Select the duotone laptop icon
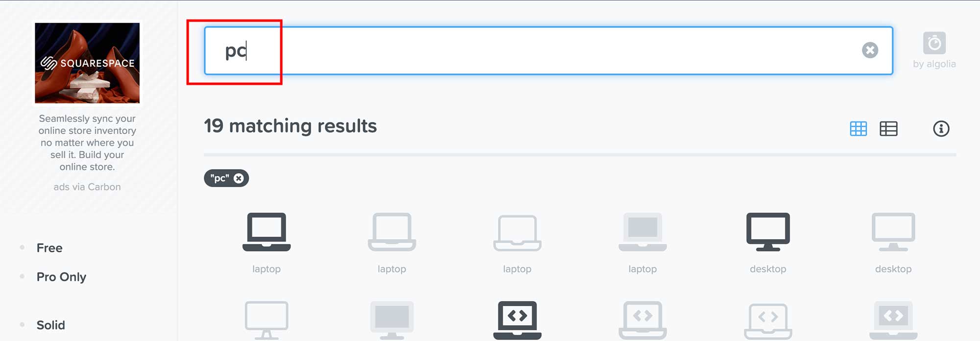This screenshot has height=341, width=980. [642, 232]
